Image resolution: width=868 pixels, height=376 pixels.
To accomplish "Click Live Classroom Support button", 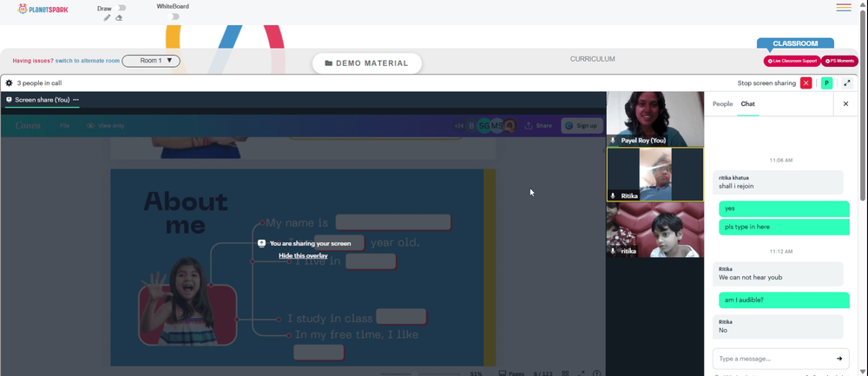I will [x=792, y=61].
